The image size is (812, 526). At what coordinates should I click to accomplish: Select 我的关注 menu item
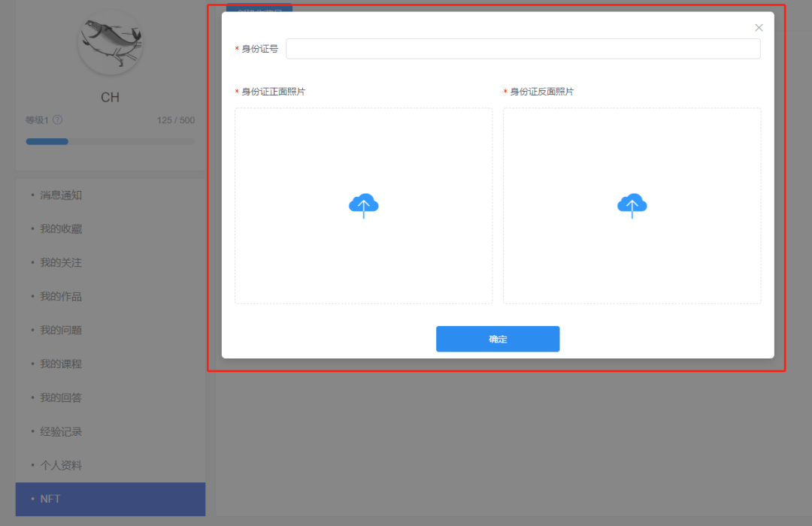click(61, 263)
